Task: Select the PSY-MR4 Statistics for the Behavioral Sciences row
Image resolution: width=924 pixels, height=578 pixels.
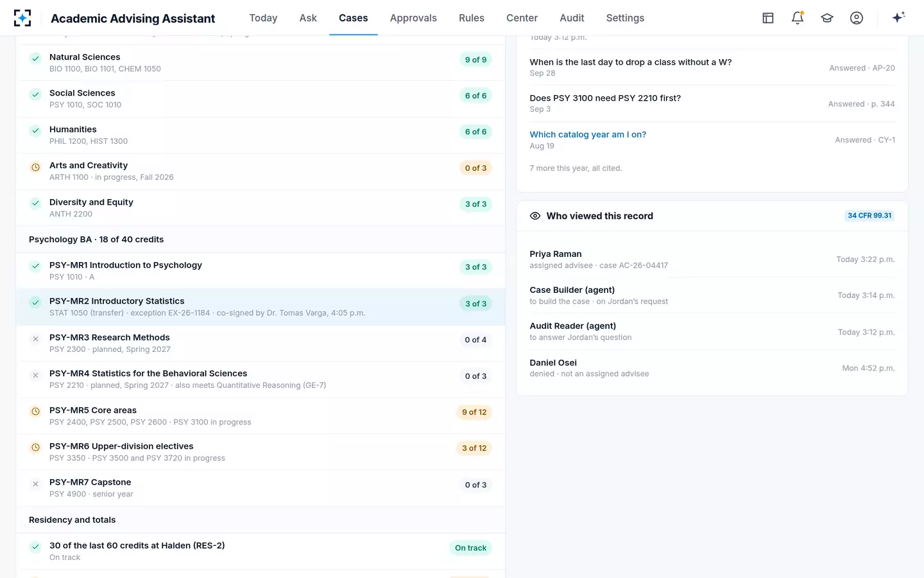Action: point(261,379)
